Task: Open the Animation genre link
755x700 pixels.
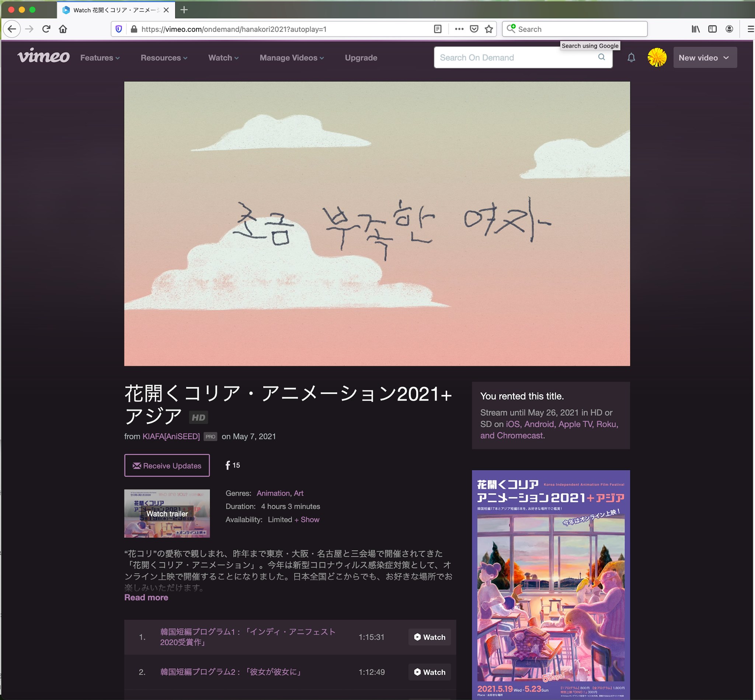Action: pyautogui.click(x=273, y=493)
